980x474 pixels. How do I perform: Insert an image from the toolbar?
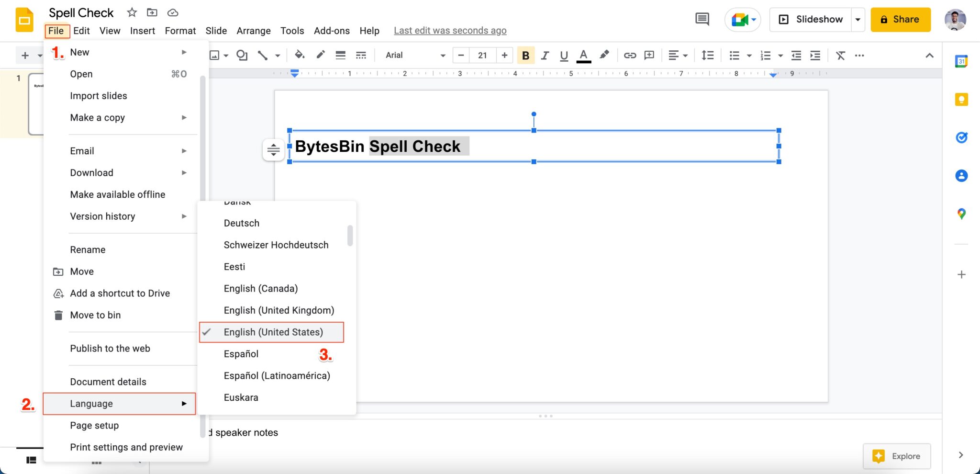[x=215, y=55]
